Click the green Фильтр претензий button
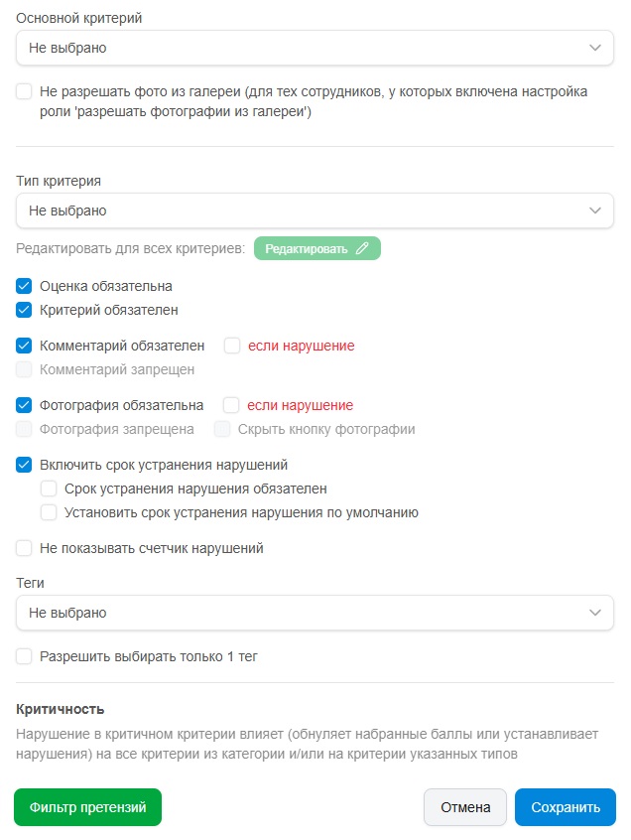 coord(87,807)
